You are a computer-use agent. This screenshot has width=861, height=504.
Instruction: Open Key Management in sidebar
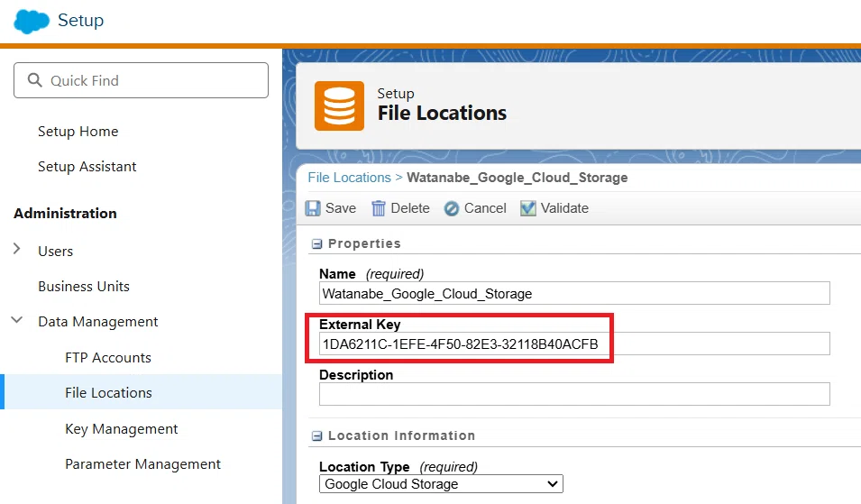pos(122,429)
